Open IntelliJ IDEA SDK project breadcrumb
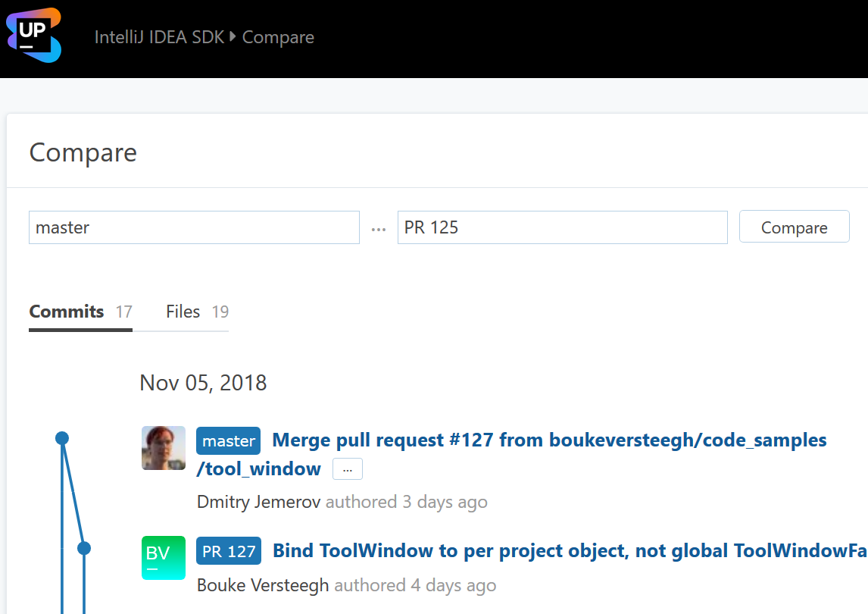Viewport: 868px width, 614px height. click(x=159, y=37)
